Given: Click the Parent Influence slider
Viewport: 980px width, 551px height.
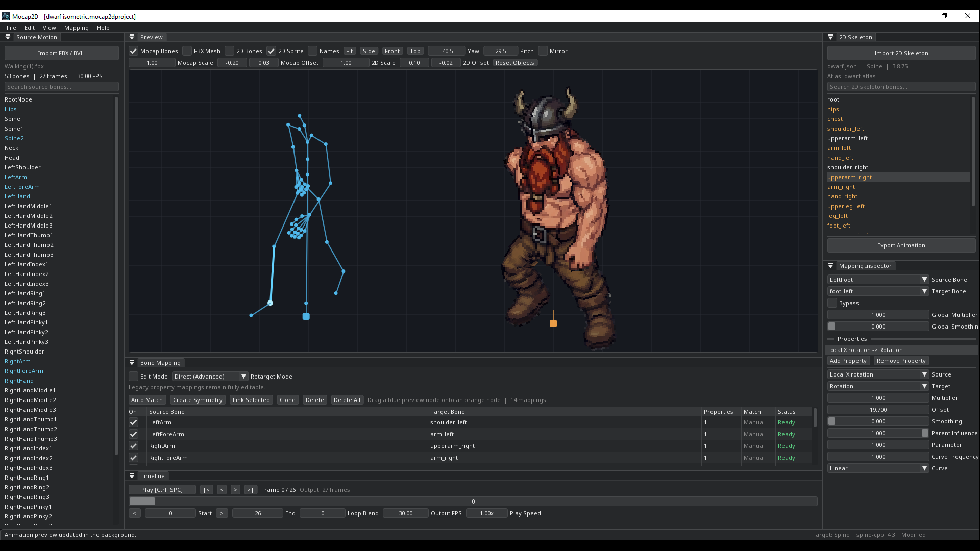Looking at the screenshot, I should pos(878,433).
